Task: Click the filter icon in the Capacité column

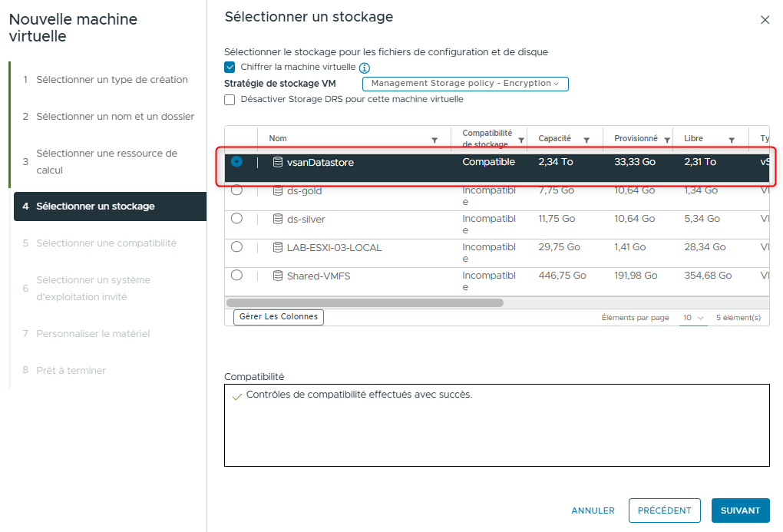Action: 586,140
